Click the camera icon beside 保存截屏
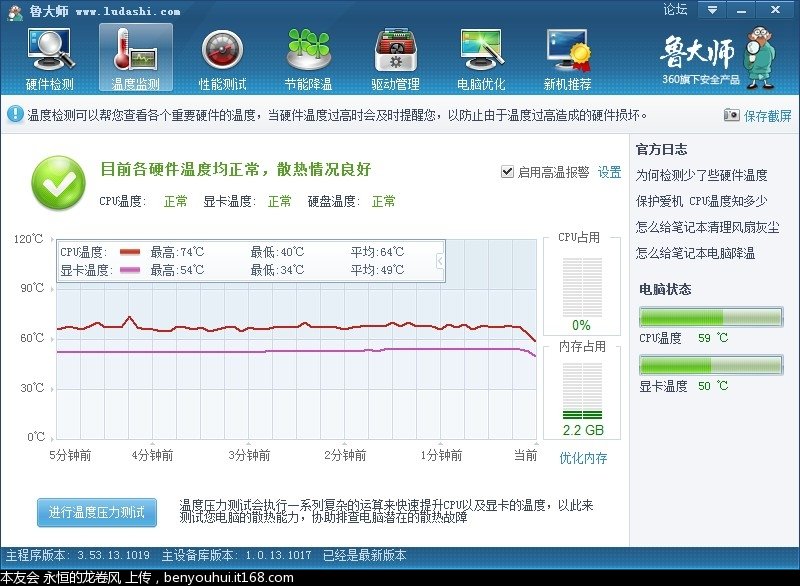This screenshot has width=800, height=586. (x=731, y=115)
